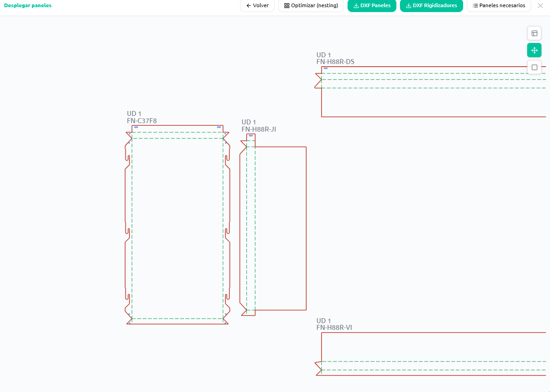Viewport: 550px width, 392px height.
Task: Click the FN-H88R-VI panel label
Action: tap(334, 328)
